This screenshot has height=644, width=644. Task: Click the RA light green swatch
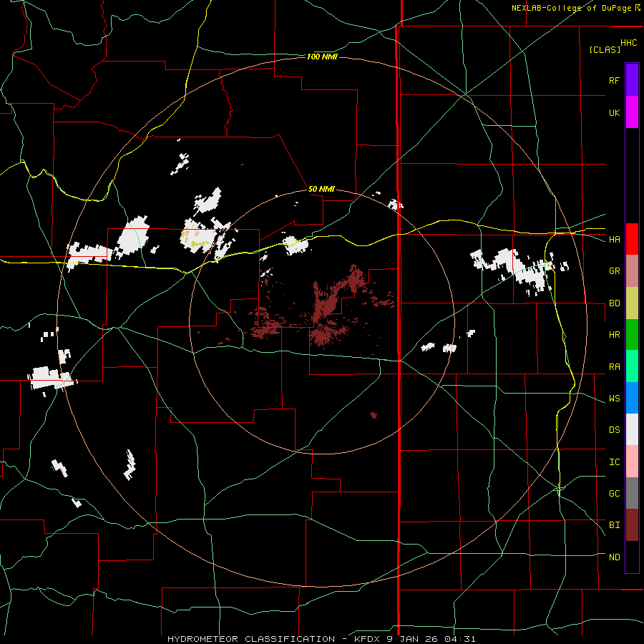click(632, 366)
